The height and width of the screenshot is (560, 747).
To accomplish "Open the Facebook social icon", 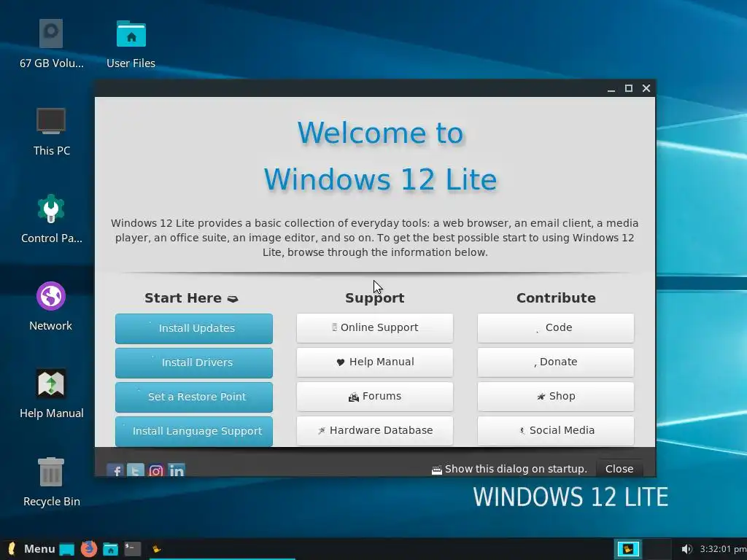I will (115, 470).
